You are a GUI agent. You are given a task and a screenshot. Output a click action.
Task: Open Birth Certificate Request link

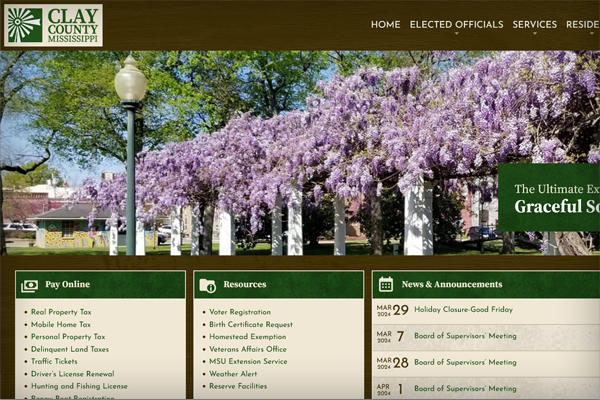point(251,325)
